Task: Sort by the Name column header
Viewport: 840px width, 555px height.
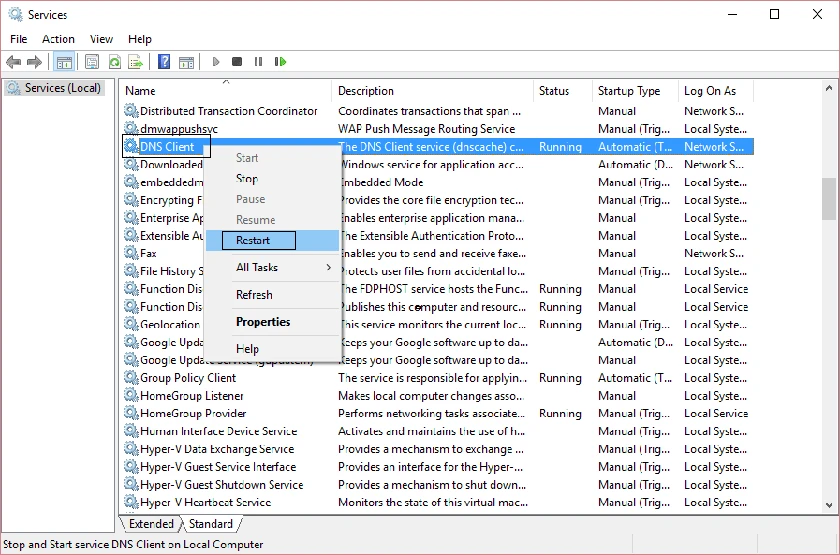Action: coord(226,91)
